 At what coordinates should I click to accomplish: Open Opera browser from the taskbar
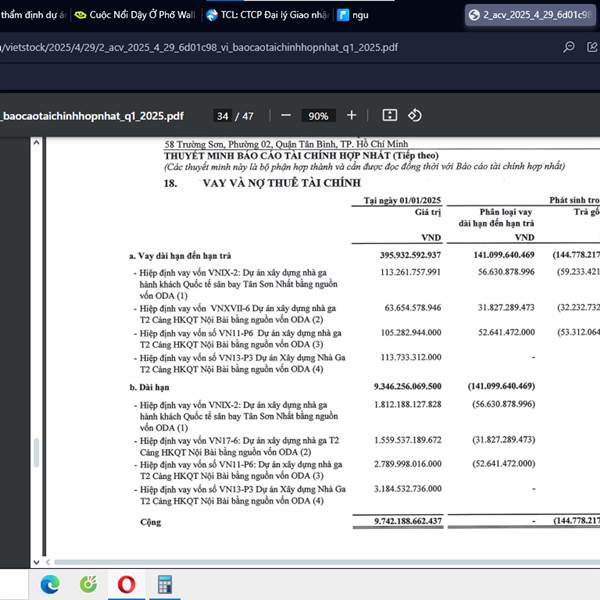(127, 584)
